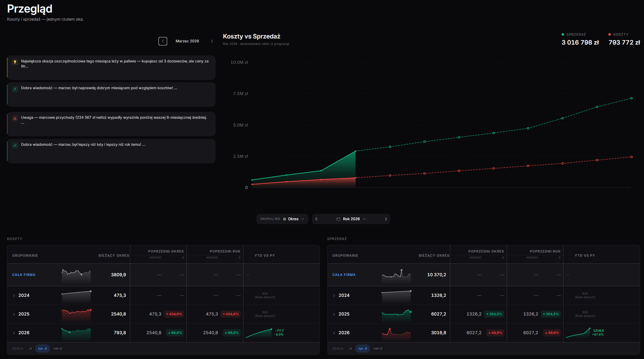
Task: Click the lightbulb savings tip icon
Action: pyautogui.click(x=15, y=62)
